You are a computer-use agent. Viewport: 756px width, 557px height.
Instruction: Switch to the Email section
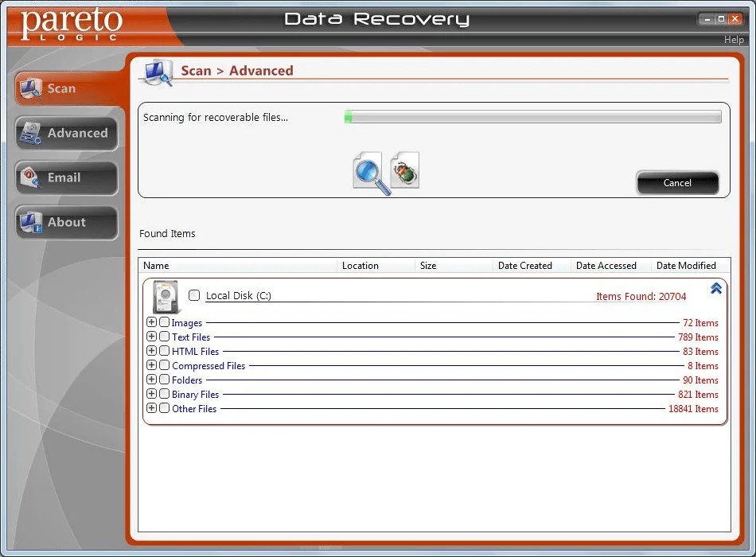(67, 177)
